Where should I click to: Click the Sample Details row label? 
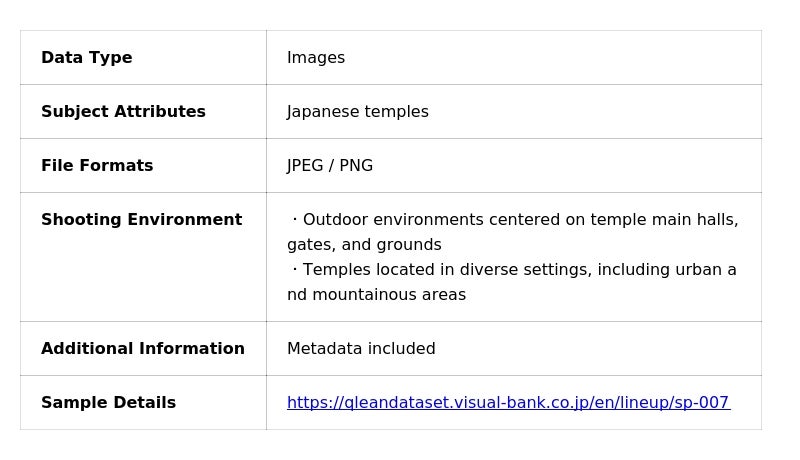pyautogui.click(x=108, y=403)
